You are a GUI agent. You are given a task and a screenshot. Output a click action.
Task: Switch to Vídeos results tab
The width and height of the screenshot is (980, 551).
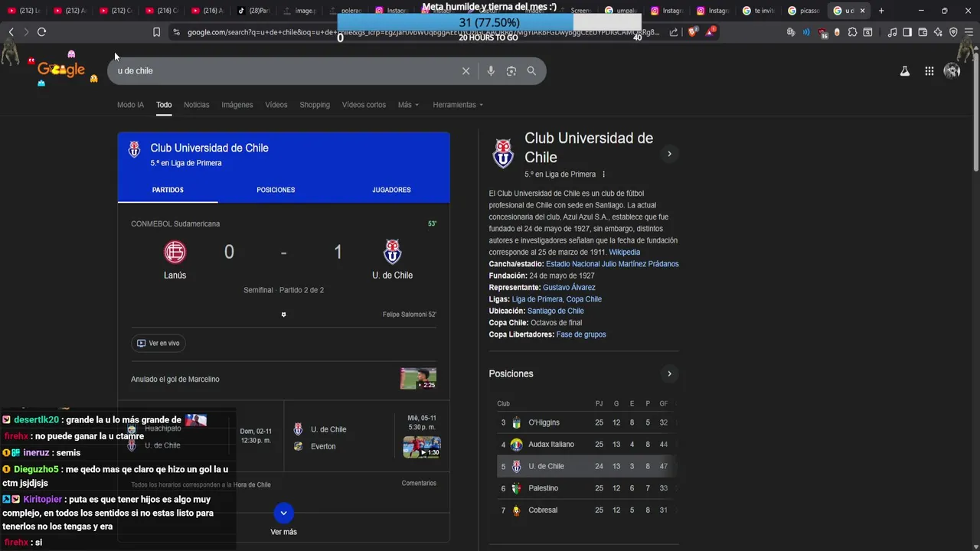pyautogui.click(x=276, y=105)
